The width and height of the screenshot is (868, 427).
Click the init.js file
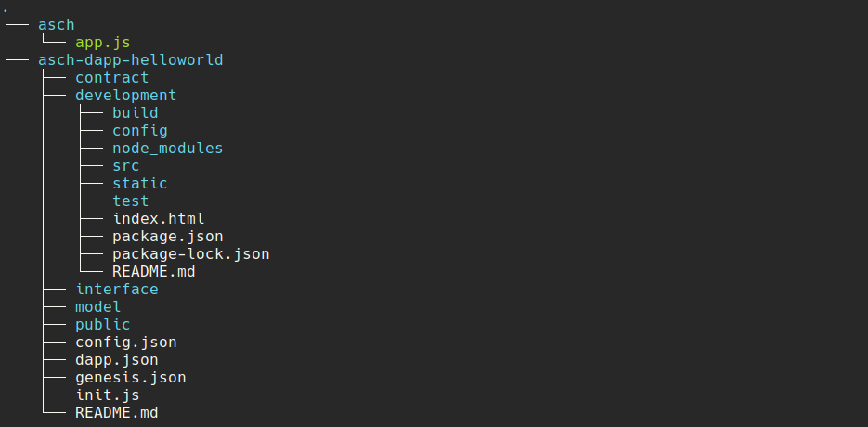click(108, 395)
